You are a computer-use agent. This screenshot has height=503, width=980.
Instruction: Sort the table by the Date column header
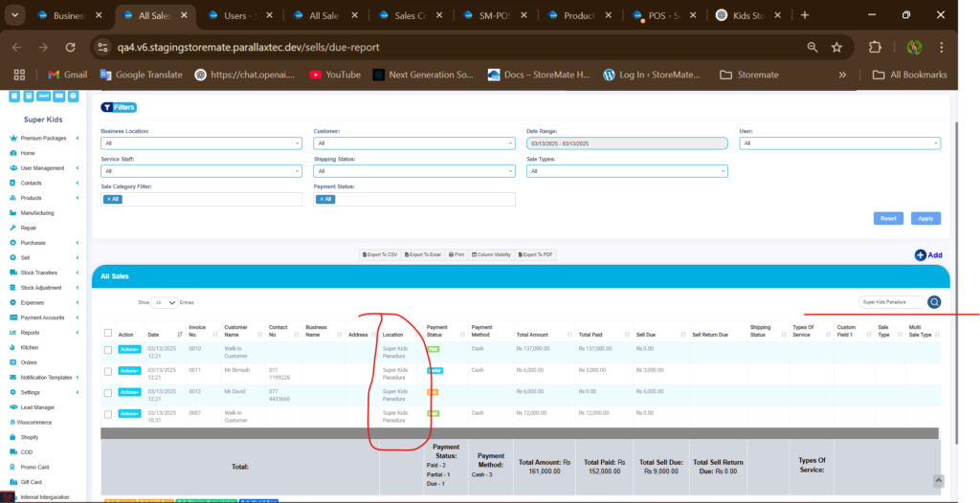[x=165, y=335]
